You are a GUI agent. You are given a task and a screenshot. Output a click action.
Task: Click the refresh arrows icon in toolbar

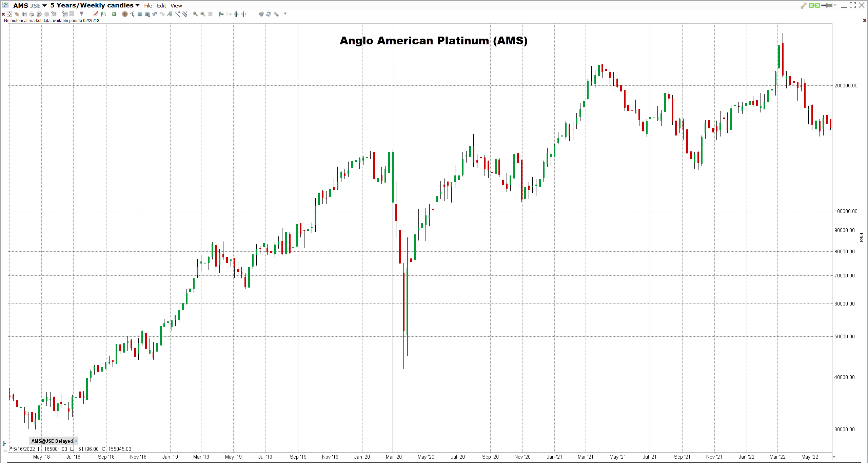pos(269,14)
